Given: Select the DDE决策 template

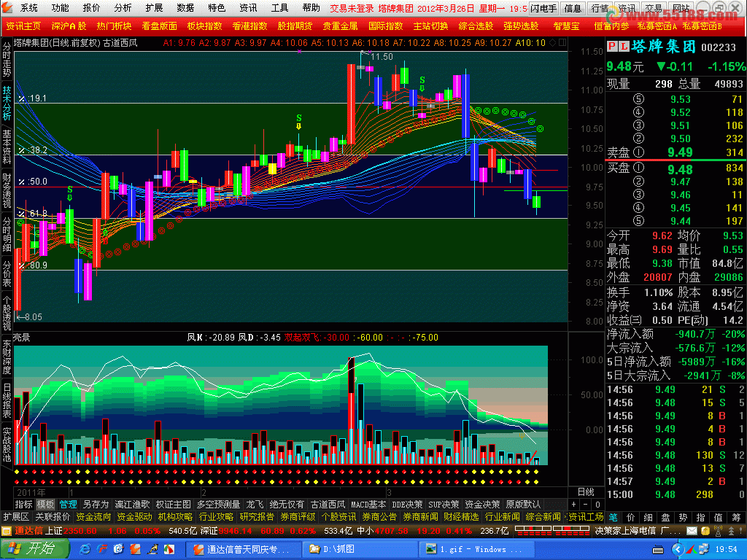Looking at the screenshot, I should [407, 505].
